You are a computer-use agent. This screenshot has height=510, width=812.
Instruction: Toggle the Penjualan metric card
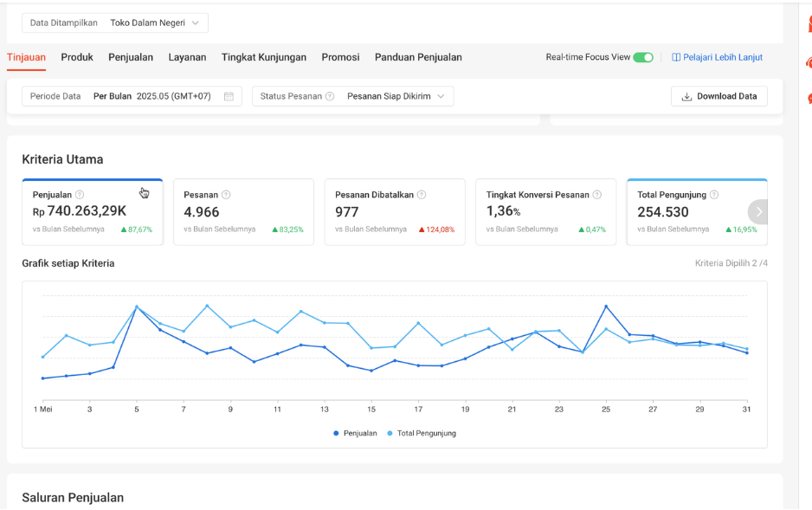92,212
